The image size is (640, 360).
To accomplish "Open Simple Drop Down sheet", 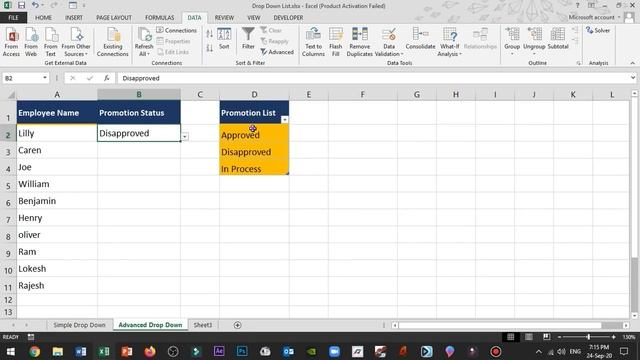I will coord(79,325).
